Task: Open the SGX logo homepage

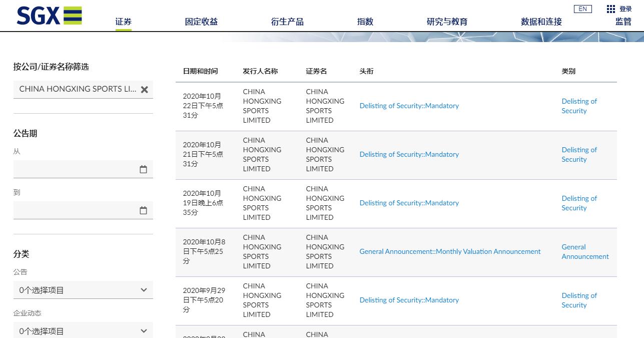Action: point(49,16)
